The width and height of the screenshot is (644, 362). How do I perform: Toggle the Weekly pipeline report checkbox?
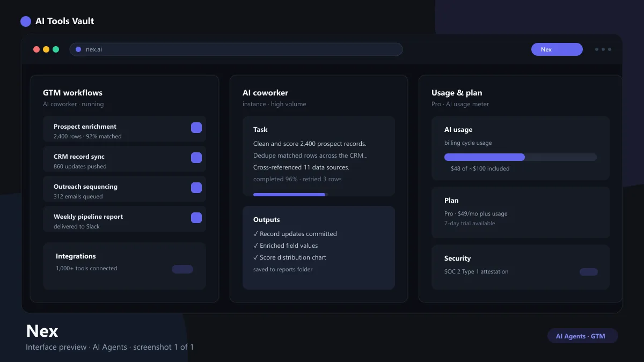click(x=196, y=218)
